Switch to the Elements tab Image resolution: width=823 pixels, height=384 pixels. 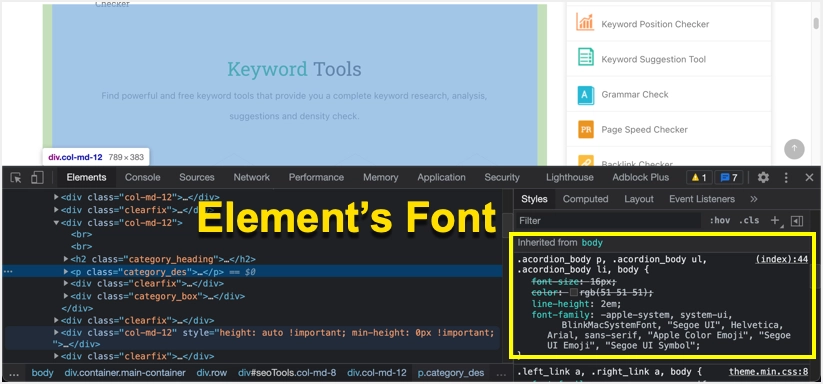pos(86,177)
